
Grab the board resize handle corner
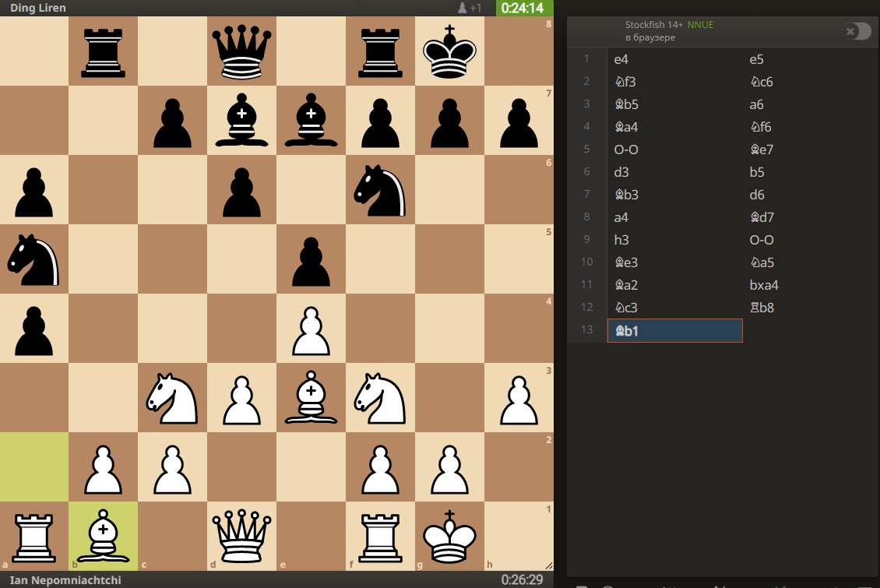click(550, 566)
